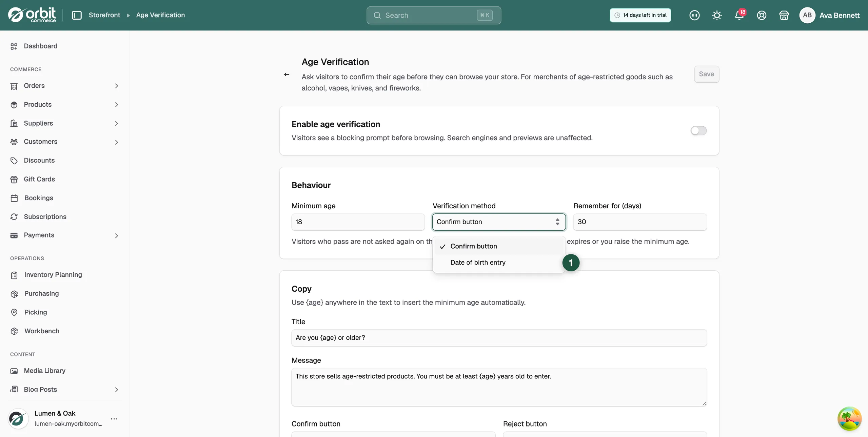Select the Confirm button option

pyautogui.click(x=499, y=246)
